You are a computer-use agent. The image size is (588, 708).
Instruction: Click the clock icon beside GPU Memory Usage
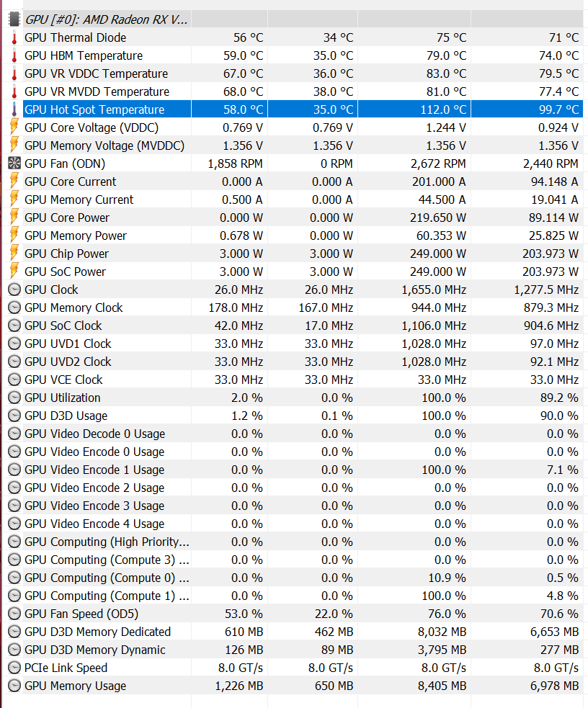(14, 686)
